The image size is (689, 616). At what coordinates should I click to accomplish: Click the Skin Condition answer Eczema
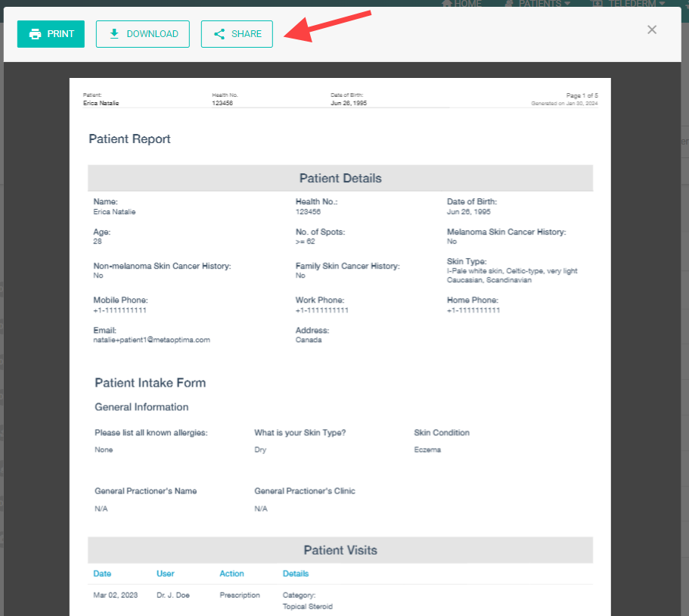[x=427, y=450]
